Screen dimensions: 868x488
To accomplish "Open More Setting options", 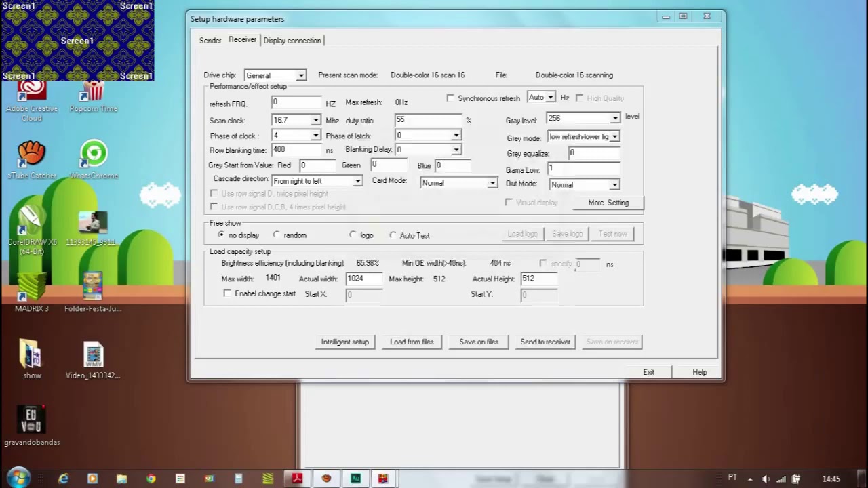I will [608, 203].
